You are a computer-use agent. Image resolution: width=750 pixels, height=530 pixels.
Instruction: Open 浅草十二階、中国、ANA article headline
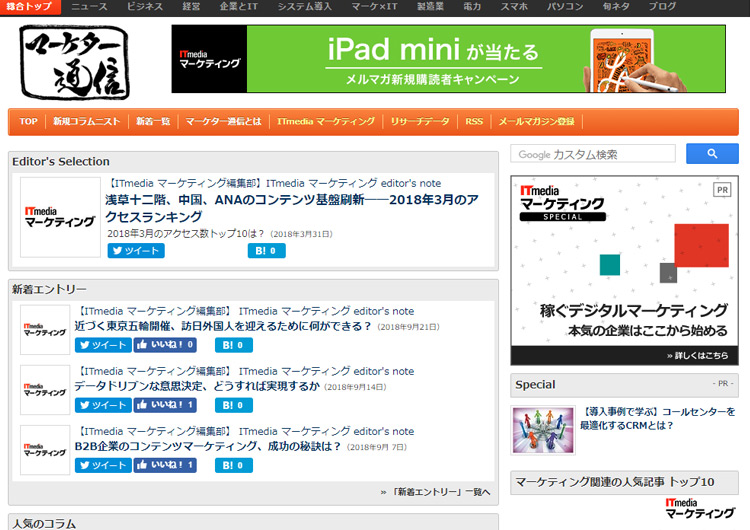292,208
